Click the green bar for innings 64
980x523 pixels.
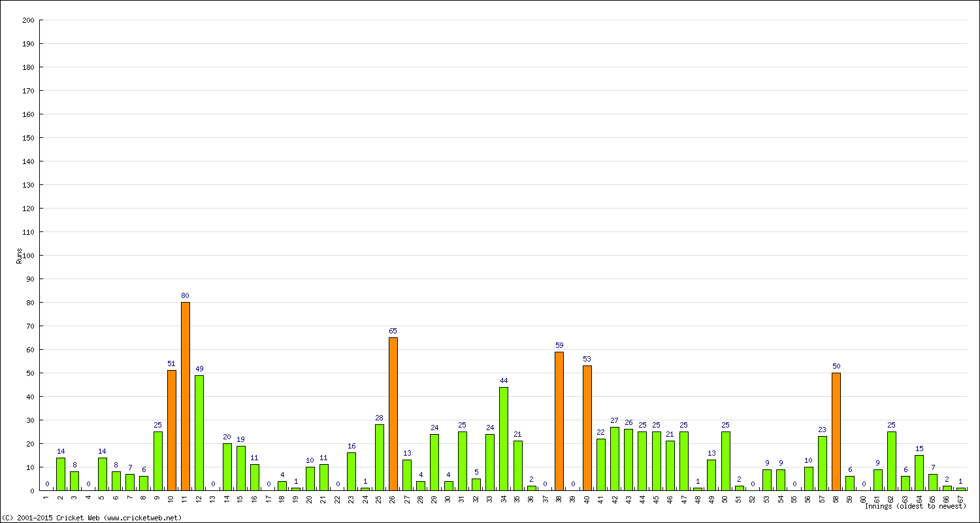919,473
